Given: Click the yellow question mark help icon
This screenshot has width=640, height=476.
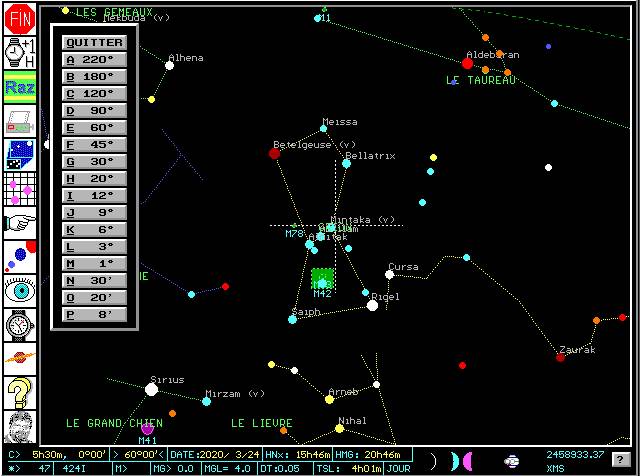Looking at the screenshot, I should 20,393.
